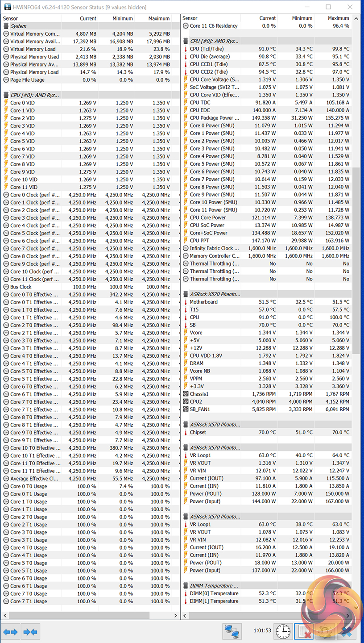Image resolution: width=364 pixels, height=643 pixels.
Task: Select the CPU TDC row
Action: click(x=266, y=103)
